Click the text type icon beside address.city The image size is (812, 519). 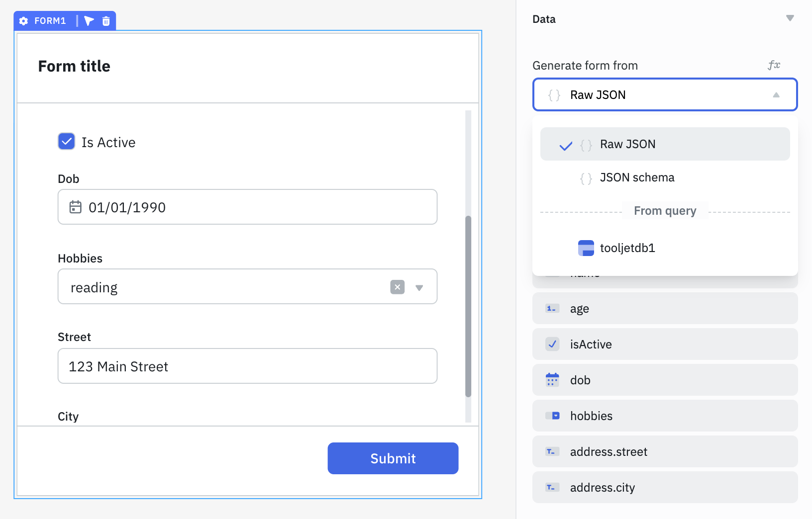(x=551, y=487)
